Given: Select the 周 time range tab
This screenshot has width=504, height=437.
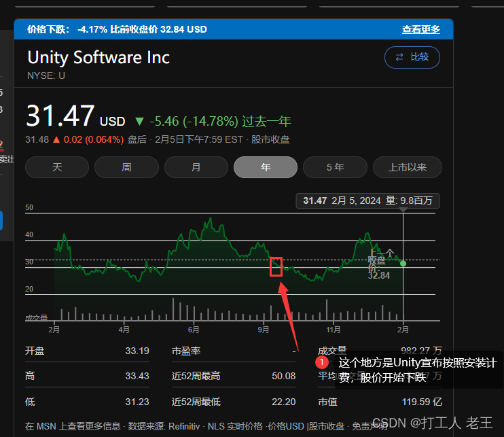Looking at the screenshot, I should [x=126, y=167].
